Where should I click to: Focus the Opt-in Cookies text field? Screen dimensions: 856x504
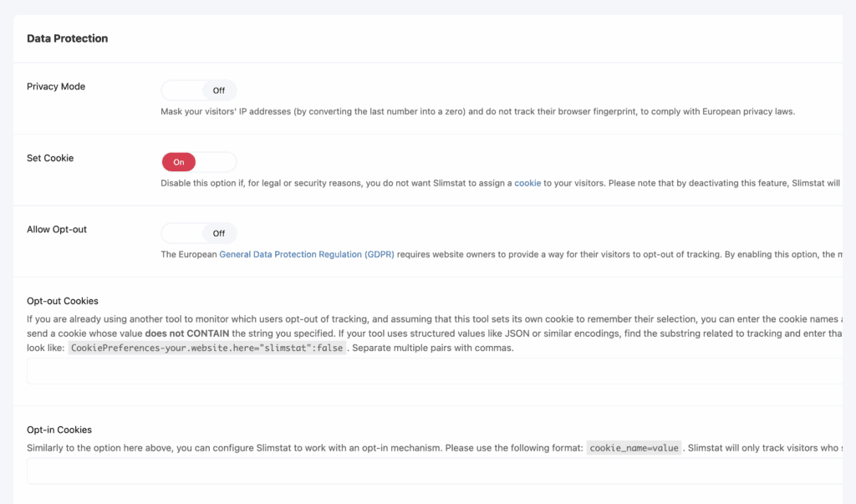click(x=435, y=471)
